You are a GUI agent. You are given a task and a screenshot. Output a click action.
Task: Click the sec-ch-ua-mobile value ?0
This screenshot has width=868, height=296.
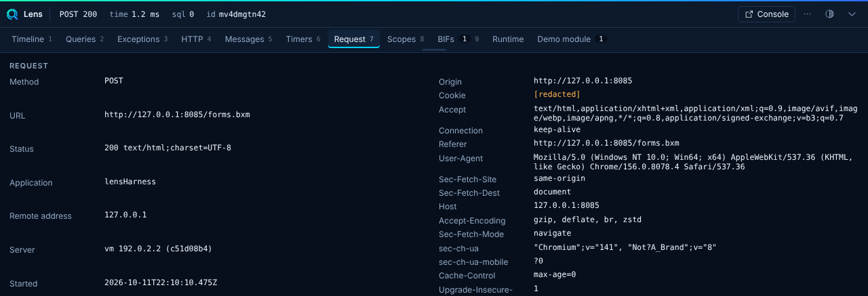click(538, 261)
